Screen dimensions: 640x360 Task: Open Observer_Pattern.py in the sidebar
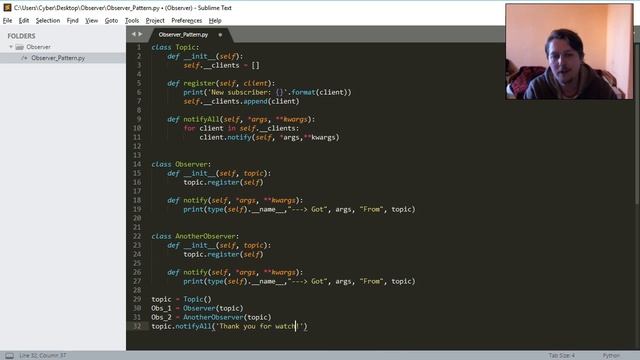click(63, 58)
